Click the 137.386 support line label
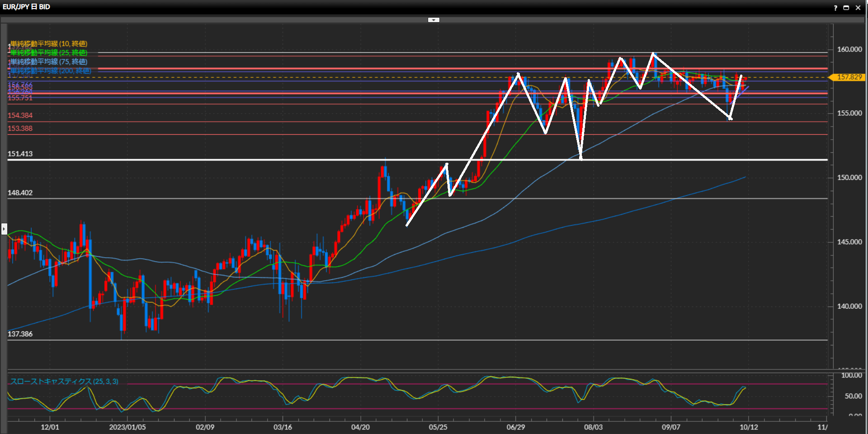 click(20, 334)
